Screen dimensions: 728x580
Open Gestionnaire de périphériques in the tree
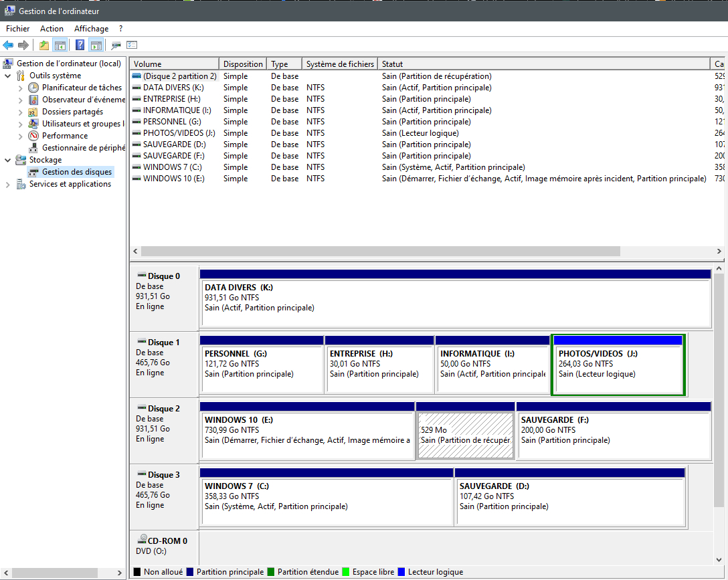[83, 148]
